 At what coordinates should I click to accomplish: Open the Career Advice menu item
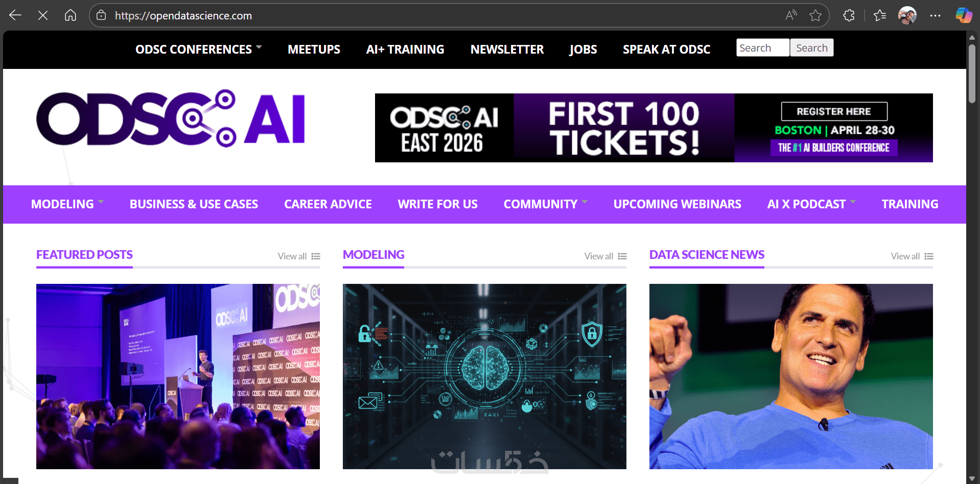[x=328, y=204]
